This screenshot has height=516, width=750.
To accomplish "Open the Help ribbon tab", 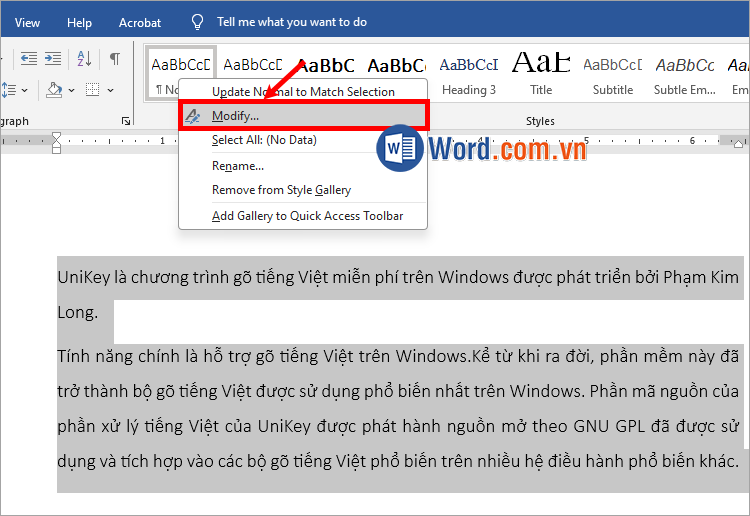I will [79, 22].
